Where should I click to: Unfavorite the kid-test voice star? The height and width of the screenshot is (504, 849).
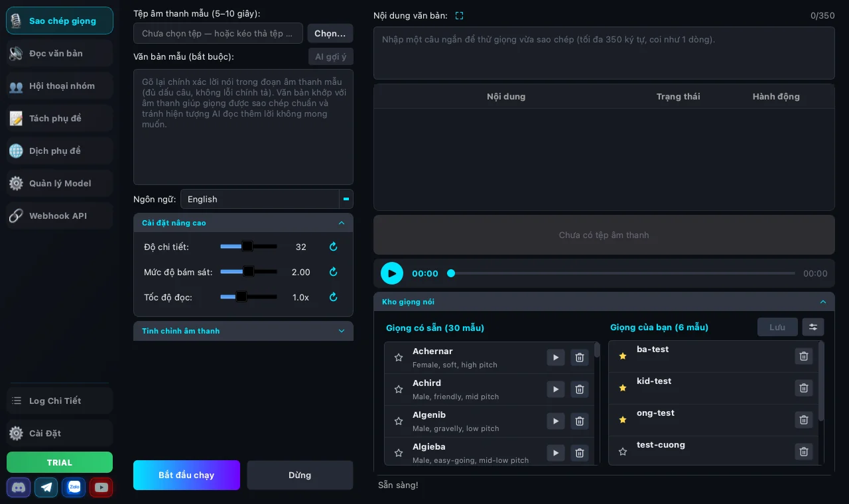coord(623,388)
